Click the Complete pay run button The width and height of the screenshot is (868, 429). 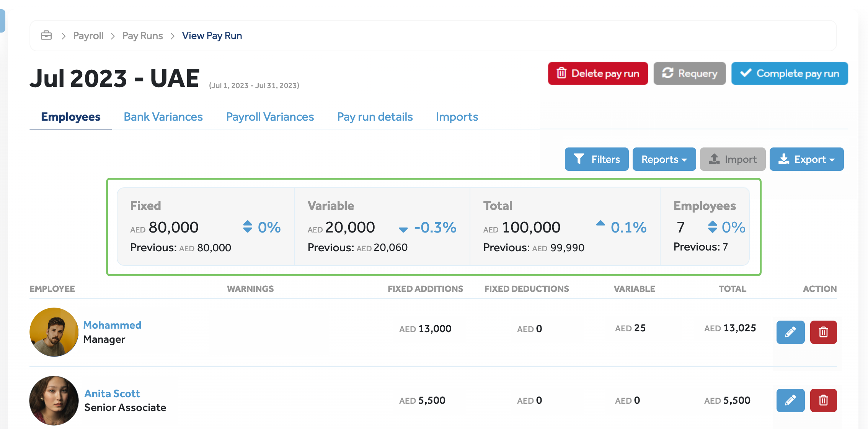[x=790, y=73]
